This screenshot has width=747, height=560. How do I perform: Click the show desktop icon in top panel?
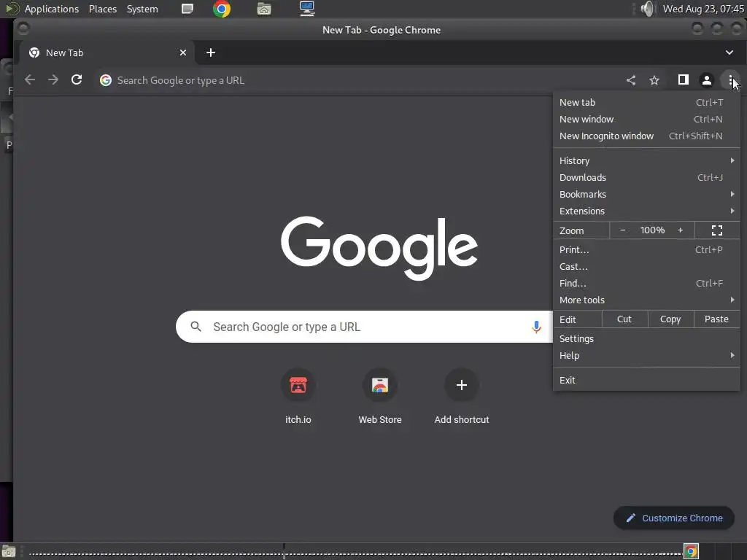coord(187,9)
